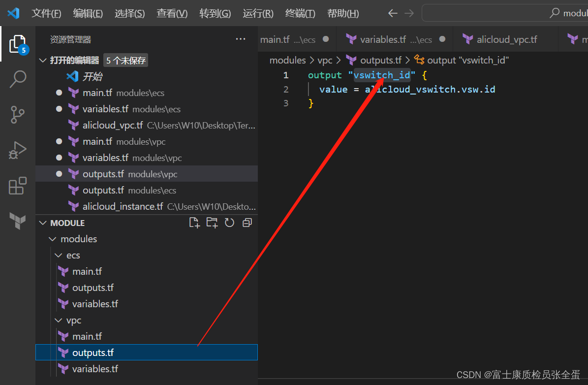Click vpc in the breadcrumb bar
Viewport: 588px width, 385px height.
(325, 60)
